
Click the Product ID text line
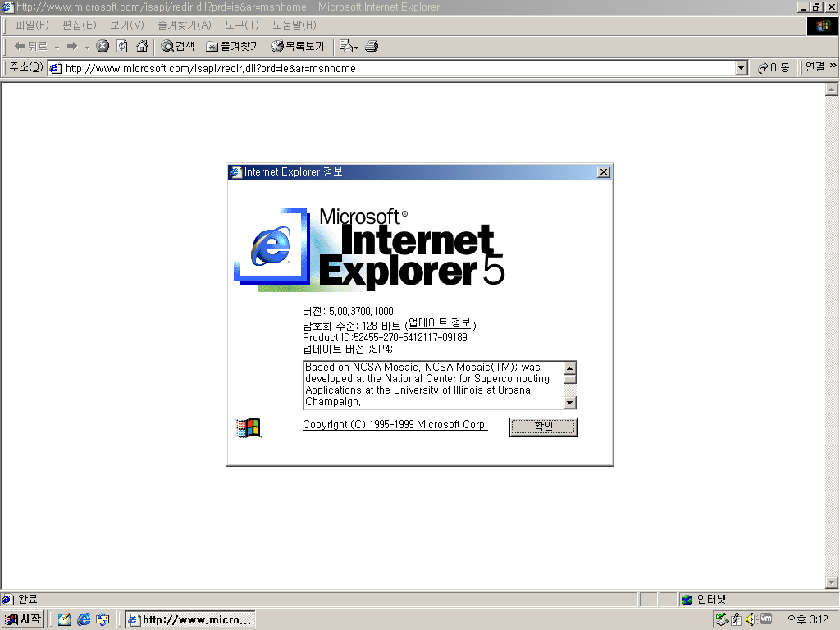tap(385, 337)
